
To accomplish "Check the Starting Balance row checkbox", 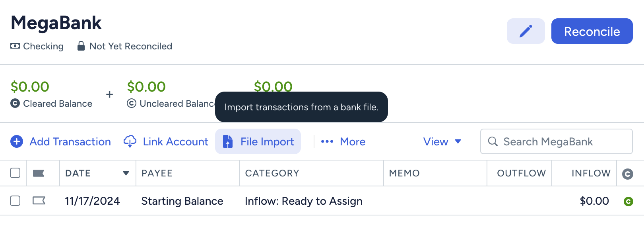I will [15, 201].
